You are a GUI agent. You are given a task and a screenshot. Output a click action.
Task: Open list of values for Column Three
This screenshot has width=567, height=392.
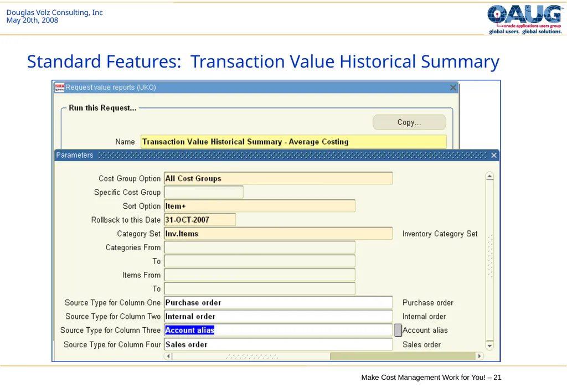tap(398, 330)
